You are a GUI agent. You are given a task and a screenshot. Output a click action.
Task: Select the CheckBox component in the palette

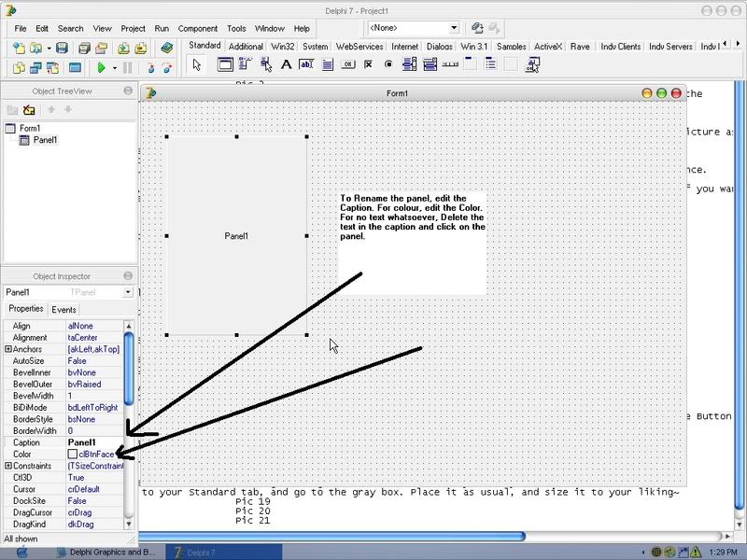[x=369, y=64]
